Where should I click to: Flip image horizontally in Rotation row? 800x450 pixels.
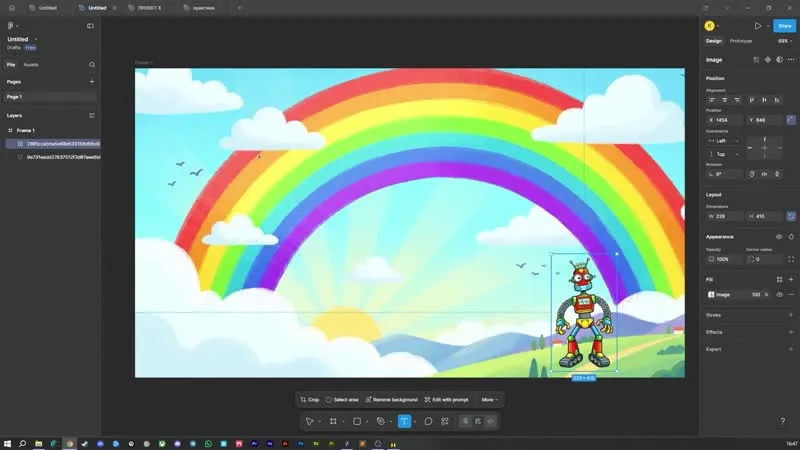coord(764,174)
